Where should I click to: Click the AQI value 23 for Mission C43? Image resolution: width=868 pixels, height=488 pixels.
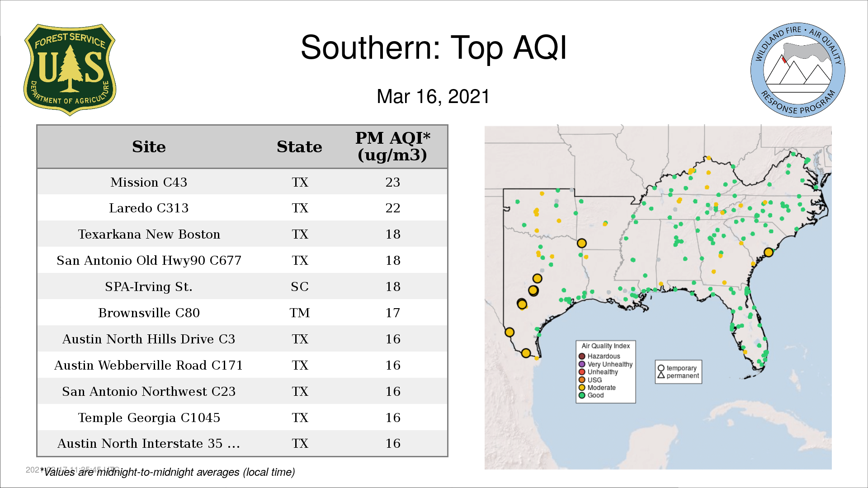pos(392,182)
